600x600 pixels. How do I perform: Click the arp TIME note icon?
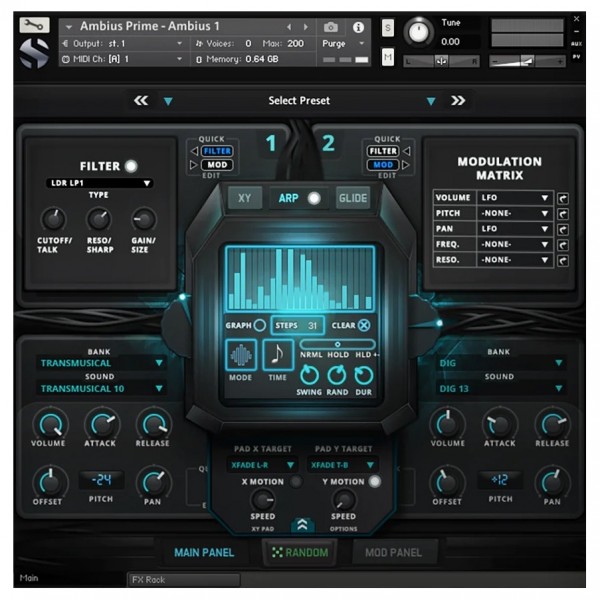pos(278,355)
